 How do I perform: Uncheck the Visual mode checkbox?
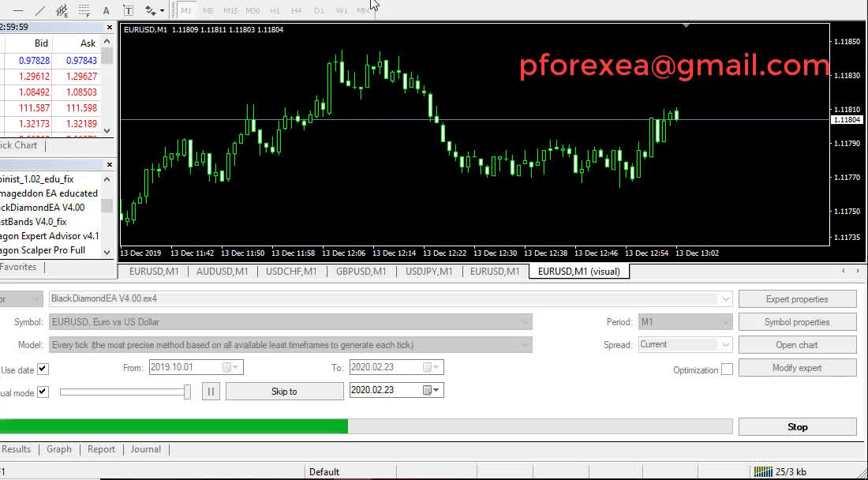(x=43, y=392)
